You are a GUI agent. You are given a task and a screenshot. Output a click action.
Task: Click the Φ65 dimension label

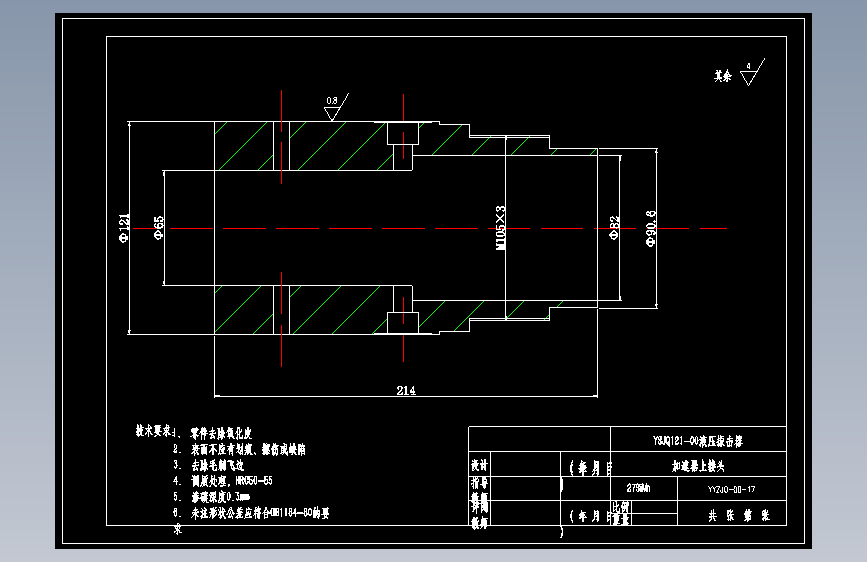159,227
